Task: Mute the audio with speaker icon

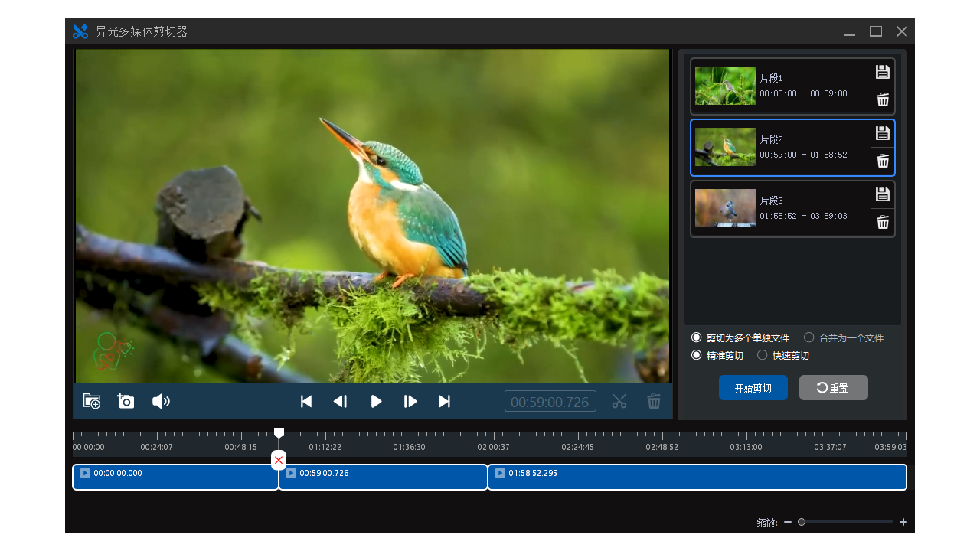Action: 161,401
